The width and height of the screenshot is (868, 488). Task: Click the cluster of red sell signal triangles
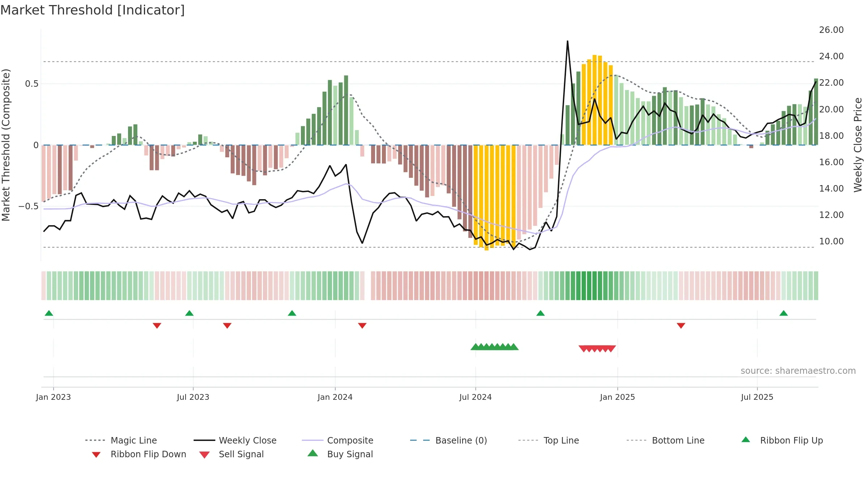(x=597, y=349)
